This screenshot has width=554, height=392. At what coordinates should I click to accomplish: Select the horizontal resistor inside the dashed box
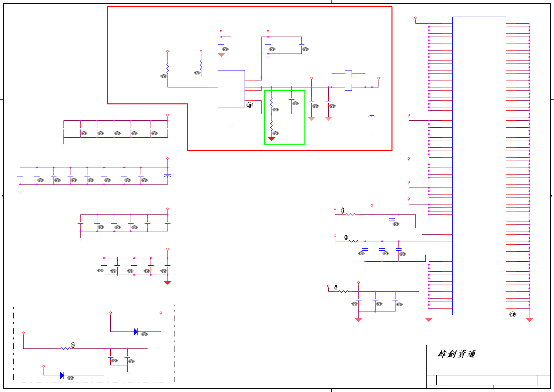[65, 348]
